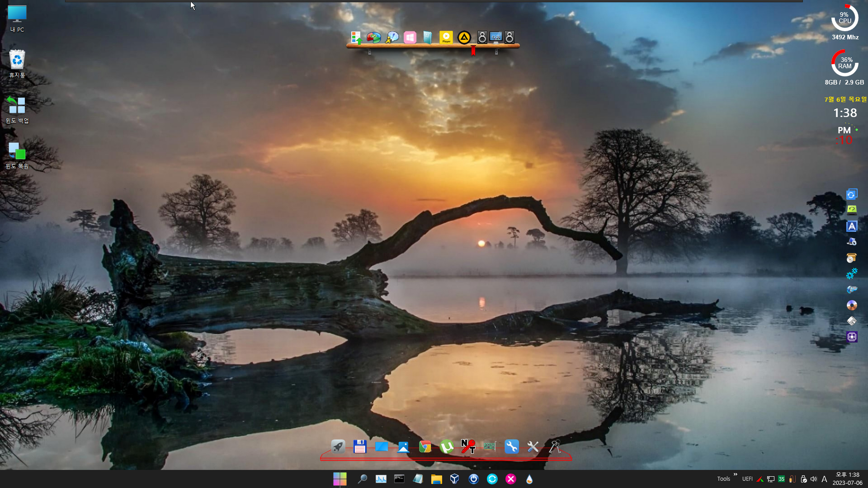Click the colored-squares green-arrow icon on top shelf
Viewport: 868px width, 488px height.
[356, 38]
